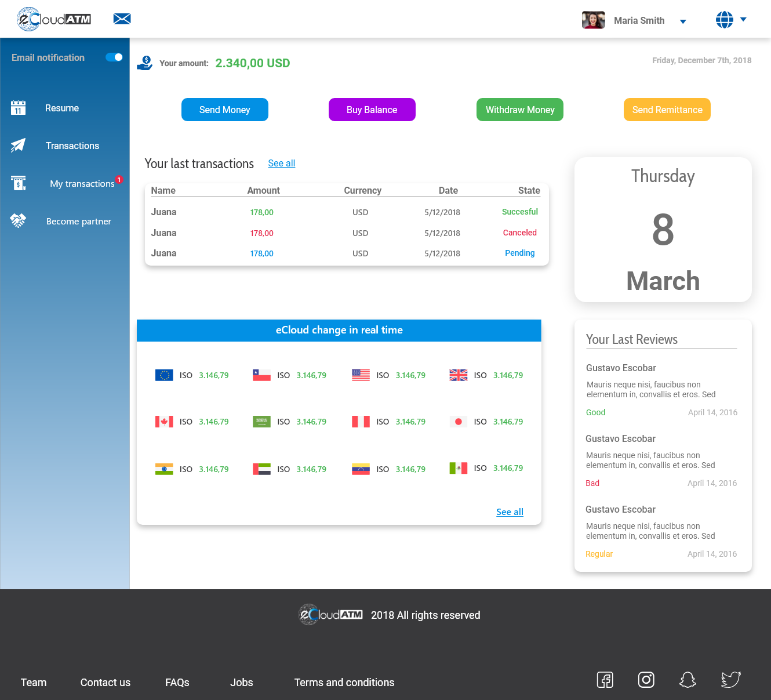Viewport: 771px width, 700px height.
Task: Open the Twitter icon in footer
Action: pos(731,680)
